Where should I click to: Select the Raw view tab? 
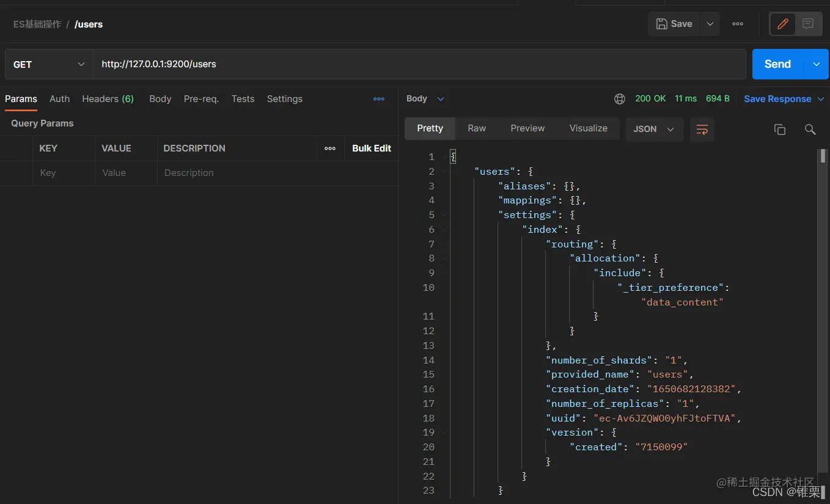coord(477,128)
